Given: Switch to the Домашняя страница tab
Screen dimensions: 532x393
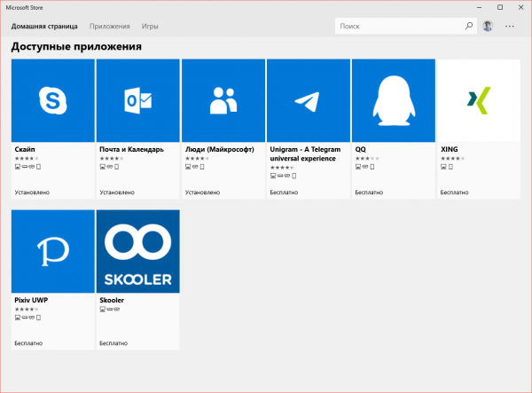Looking at the screenshot, I should (x=43, y=27).
